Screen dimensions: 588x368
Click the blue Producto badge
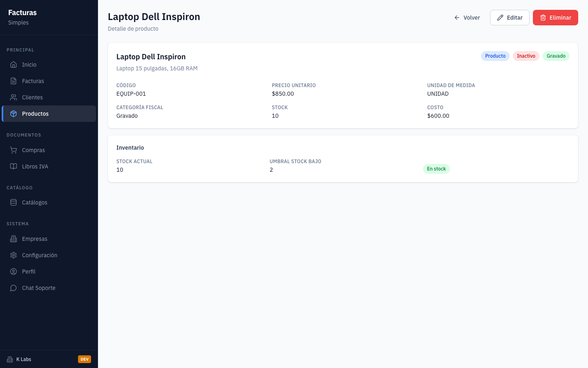495,56
